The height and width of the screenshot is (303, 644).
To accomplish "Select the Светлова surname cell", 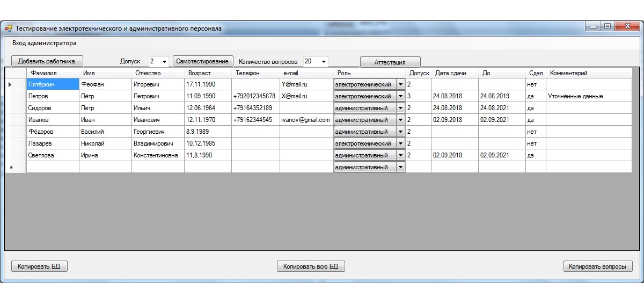I will 53,155.
